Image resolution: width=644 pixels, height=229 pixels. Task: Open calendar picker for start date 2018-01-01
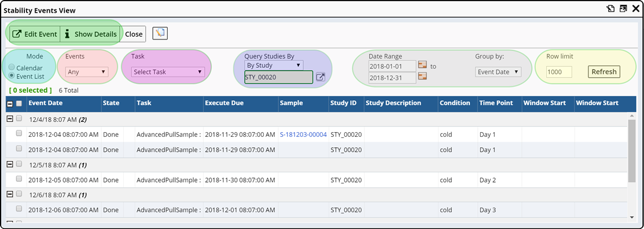(422, 65)
